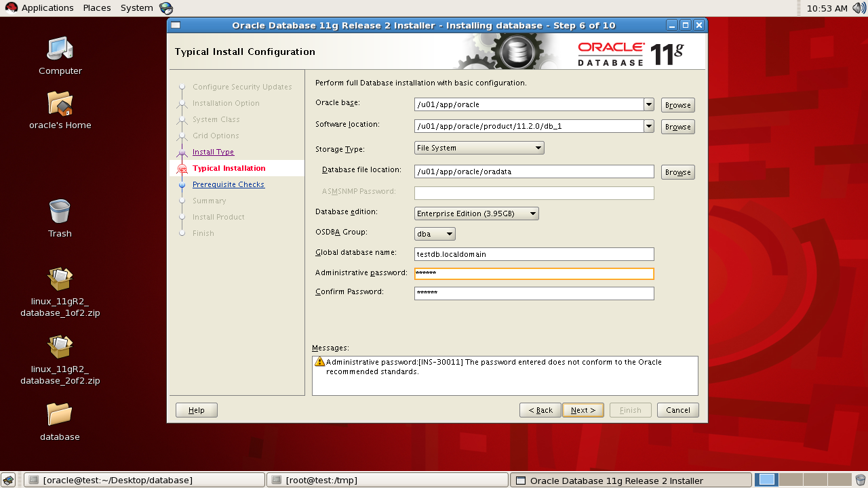Click Browse next to Software location

pos(678,127)
